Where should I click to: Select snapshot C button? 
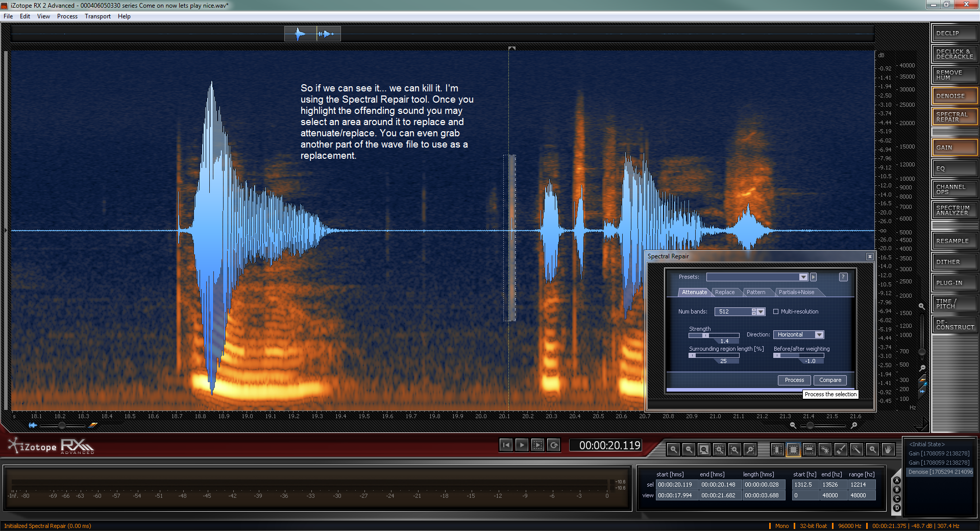[897, 499]
